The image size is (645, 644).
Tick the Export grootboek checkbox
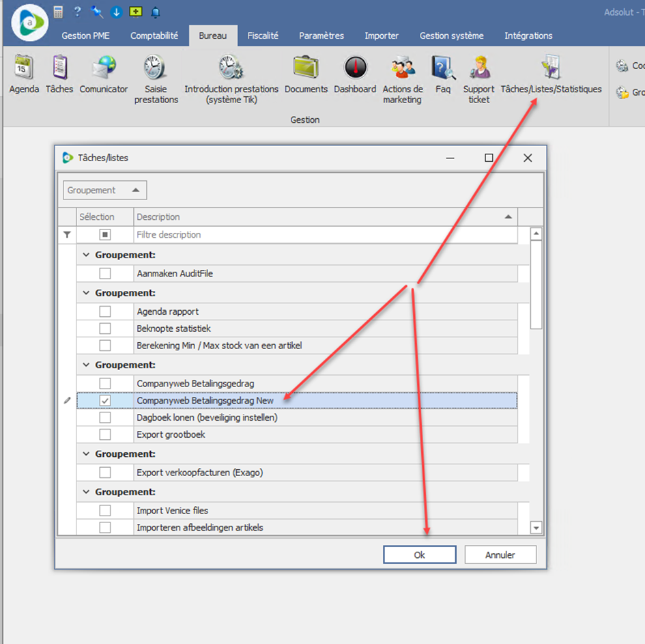click(x=105, y=434)
